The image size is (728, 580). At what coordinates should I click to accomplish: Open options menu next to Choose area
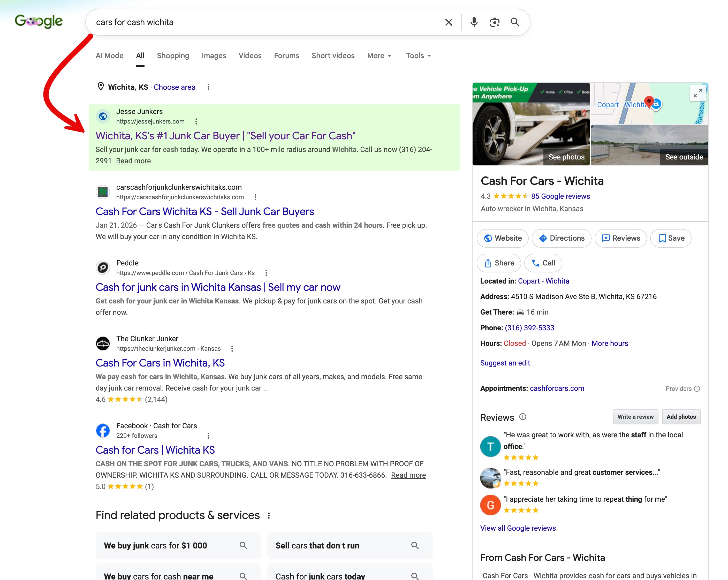coord(208,87)
